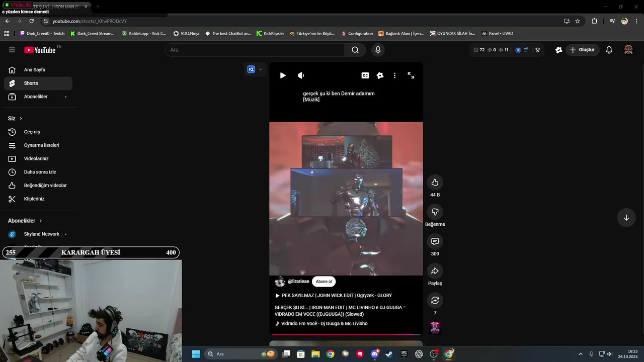644x362 pixels.
Task: Open Videolarınız in the sidebar
Action: pyautogui.click(x=38, y=158)
